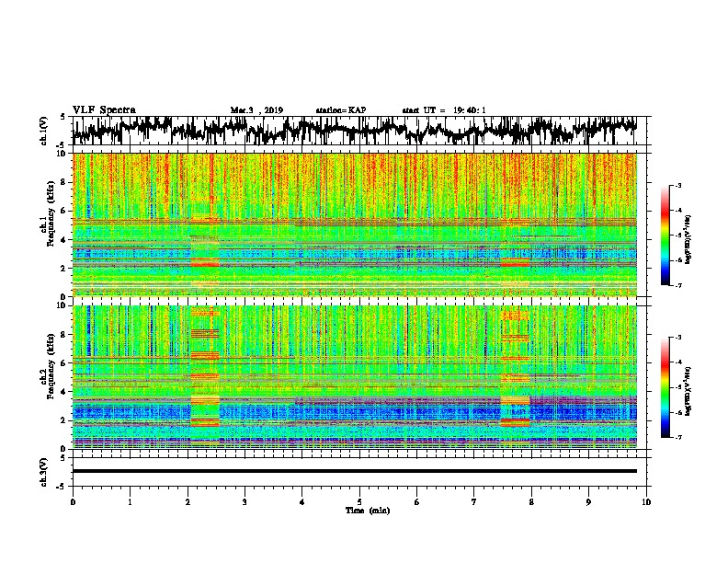The height and width of the screenshot is (563, 728).
Task: Click the "-3" label on the ch.1 colorbar
Action: click(x=678, y=185)
